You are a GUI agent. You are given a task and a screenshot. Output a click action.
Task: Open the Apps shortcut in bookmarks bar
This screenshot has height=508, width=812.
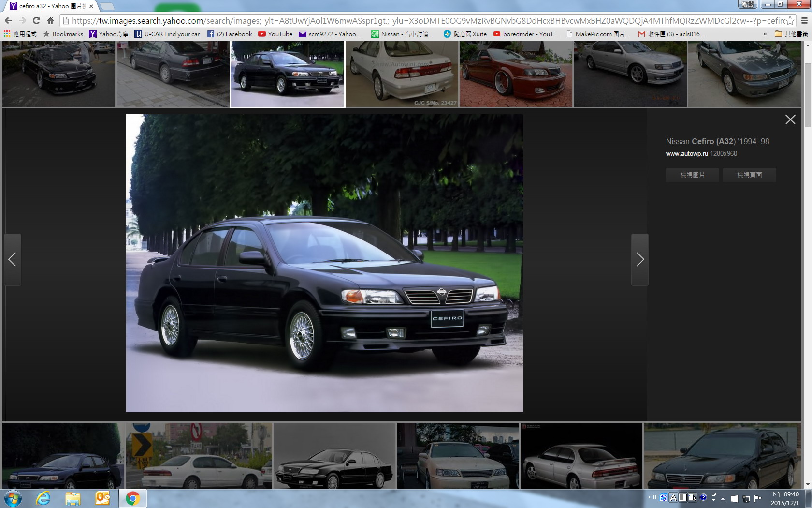(x=20, y=34)
